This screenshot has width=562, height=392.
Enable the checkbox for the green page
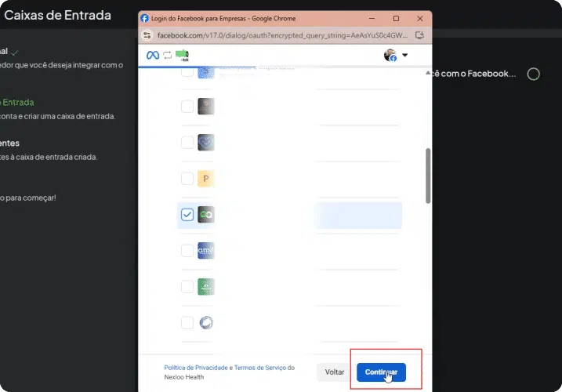pyautogui.click(x=187, y=287)
